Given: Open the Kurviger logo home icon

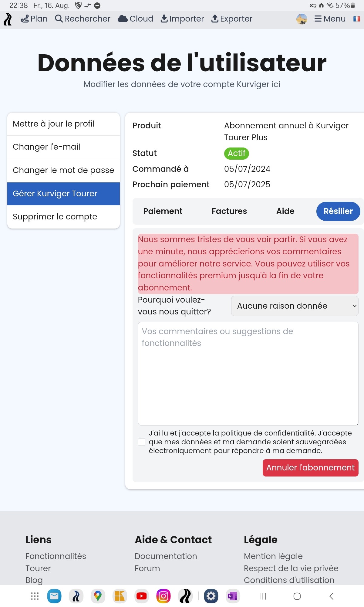Looking at the screenshot, I should click(x=8, y=19).
